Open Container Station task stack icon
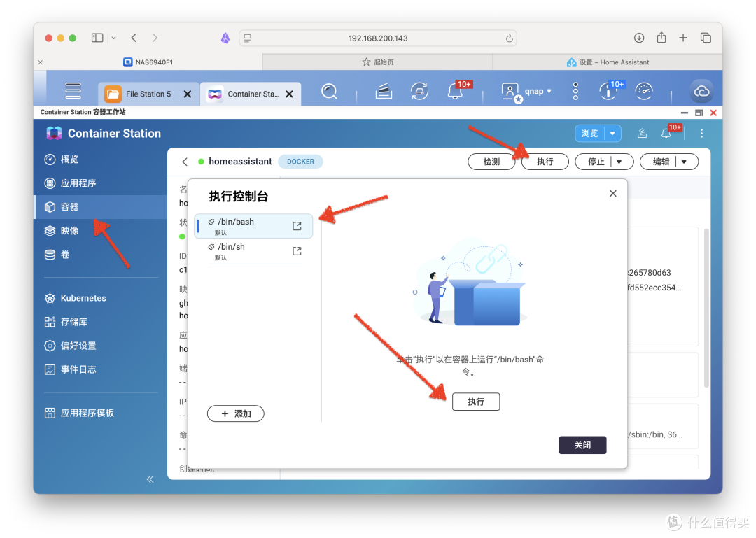Screen dimensions: 756x538 tap(642, 133)
